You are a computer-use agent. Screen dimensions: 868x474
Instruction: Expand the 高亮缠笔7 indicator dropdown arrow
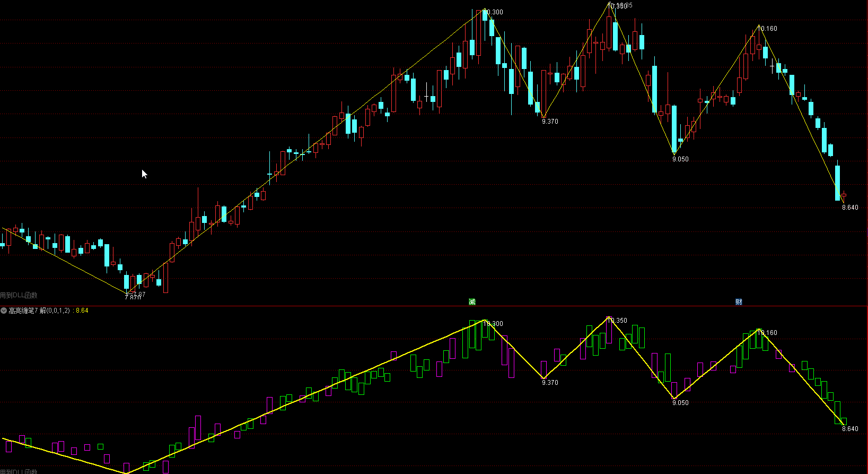click(4, 311)
